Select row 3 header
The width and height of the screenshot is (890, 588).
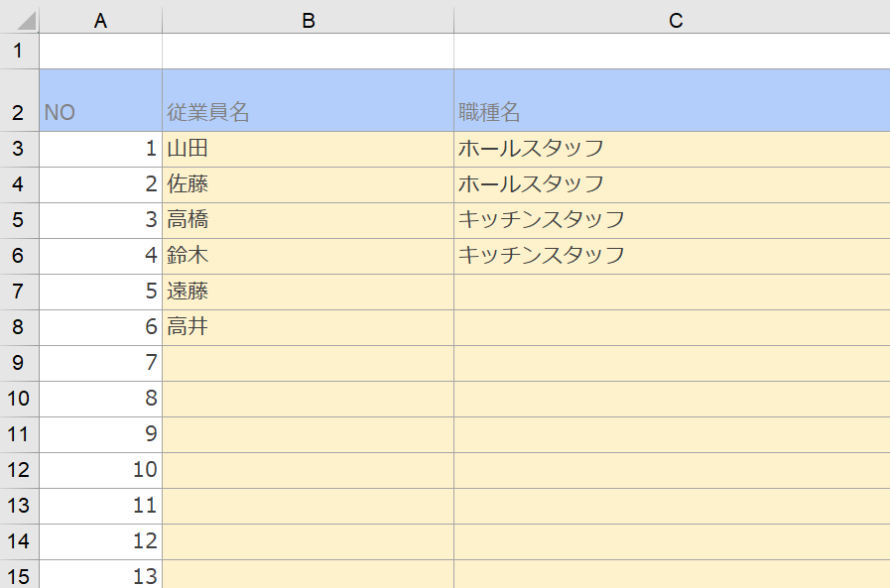pos(19,149)
